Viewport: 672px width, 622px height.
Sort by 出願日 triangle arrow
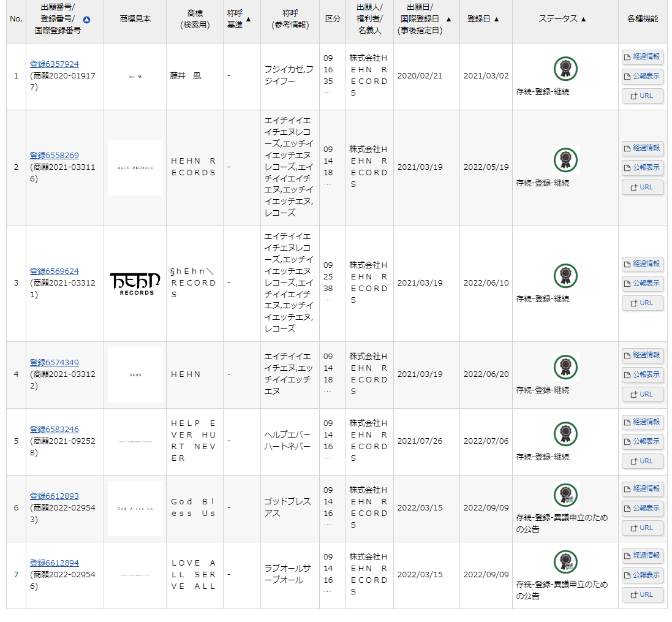[448, 19]
